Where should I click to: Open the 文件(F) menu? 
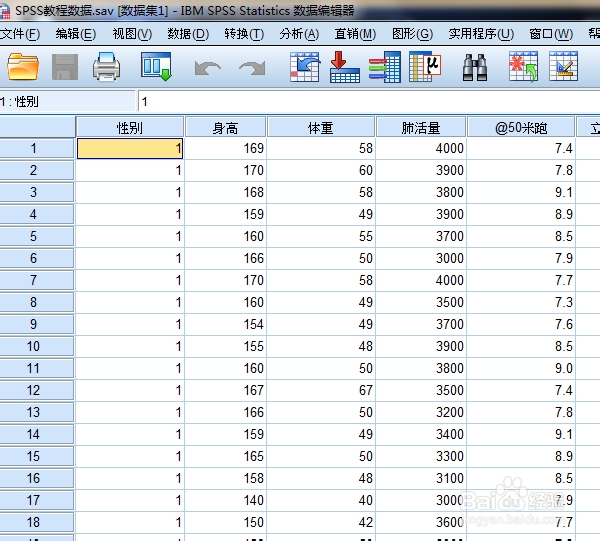pos(20,34)
